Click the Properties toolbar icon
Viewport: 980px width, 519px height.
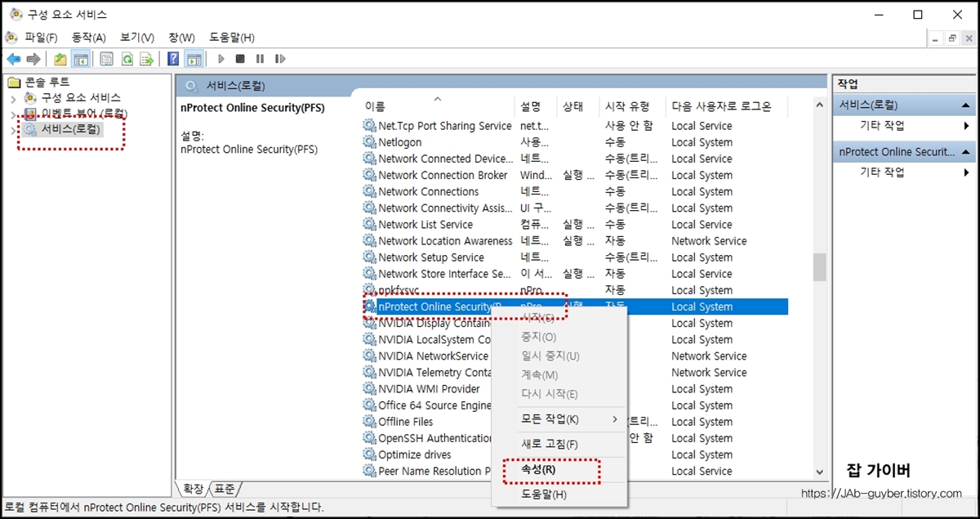pyautogui.click(x=107, y=59)
